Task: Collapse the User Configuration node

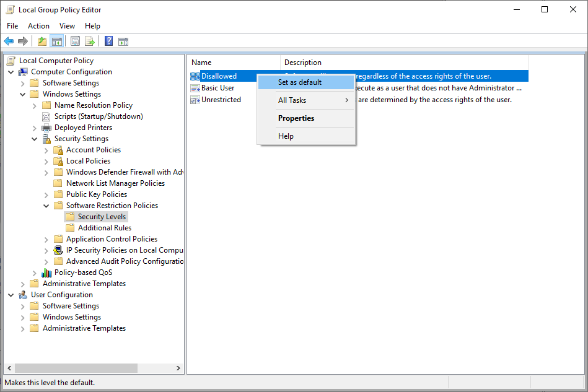Action: pos(11,295)
